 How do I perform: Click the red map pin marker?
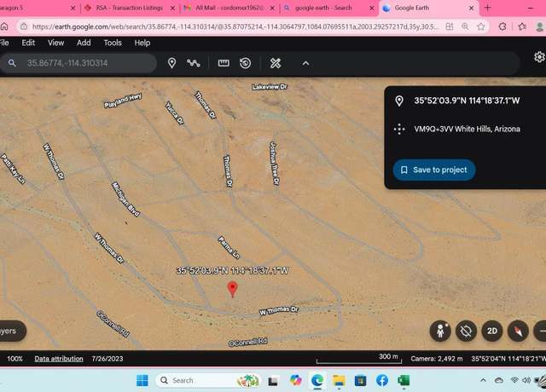(x=232, y=290)
